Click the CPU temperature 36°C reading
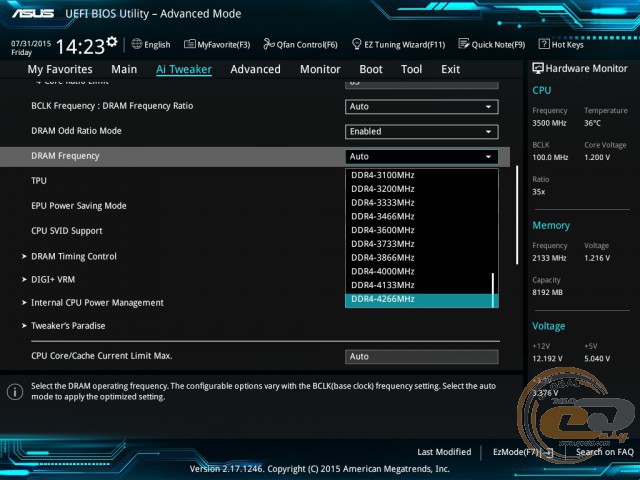This screenshot has height=480, width=640. coord(592,123)
